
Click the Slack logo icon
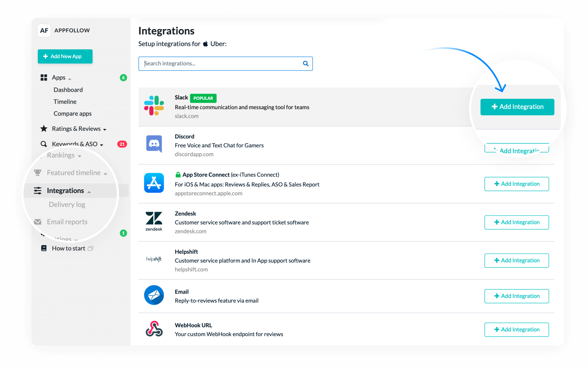point(154,105)
